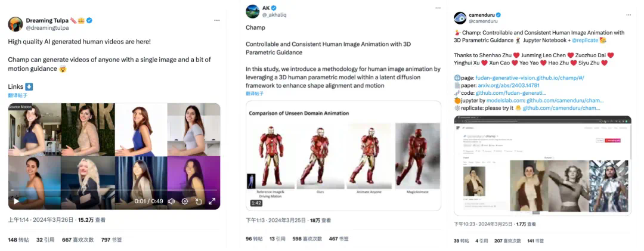
Task: View the 148 reposts count
Action: (18, 240)
